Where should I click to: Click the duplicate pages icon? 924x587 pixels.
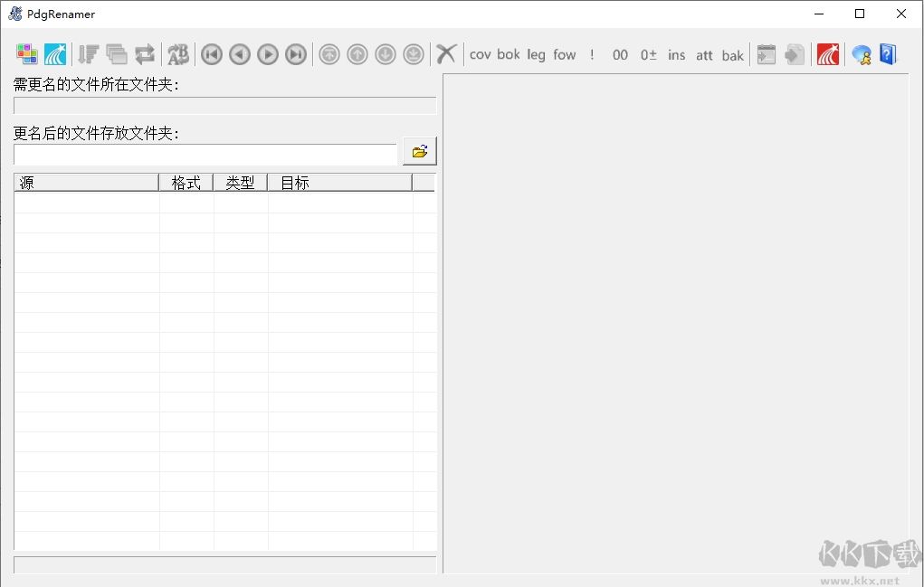(x=118, y=54)
